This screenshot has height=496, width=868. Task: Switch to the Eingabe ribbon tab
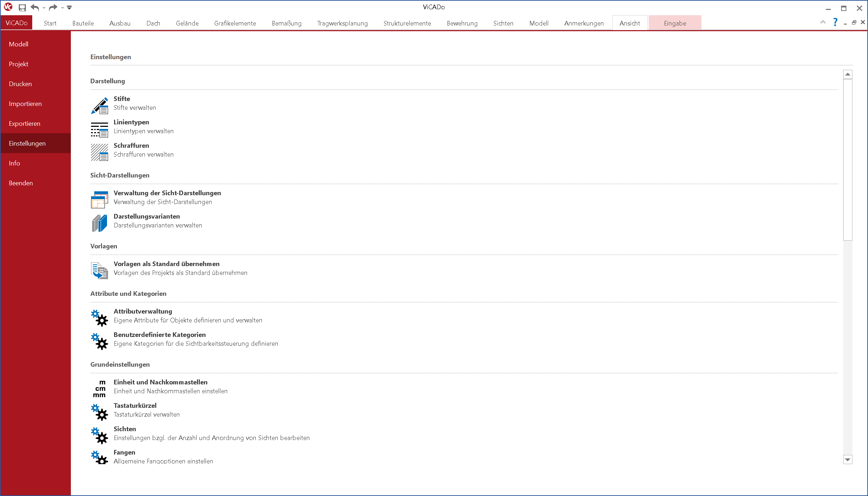point(675,23)
